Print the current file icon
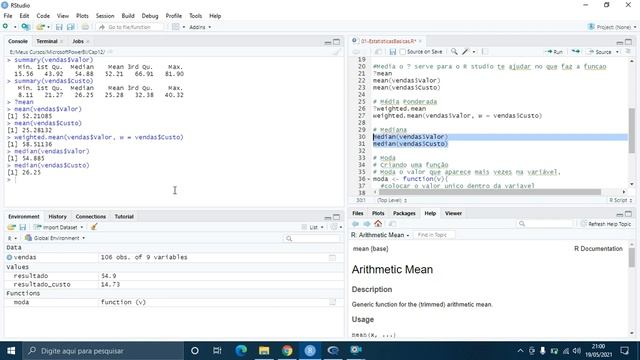The height and width of the screenshot is (360, 640). point(85,27)
